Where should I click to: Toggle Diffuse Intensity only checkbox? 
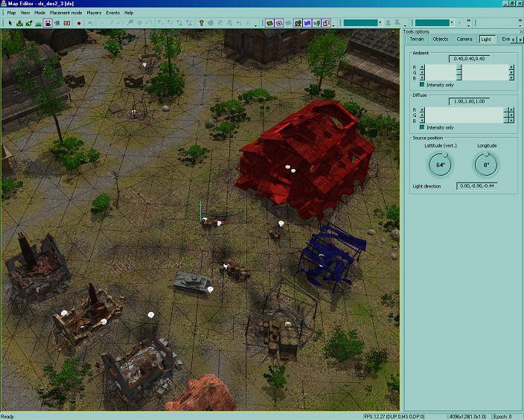pos(422,127)
